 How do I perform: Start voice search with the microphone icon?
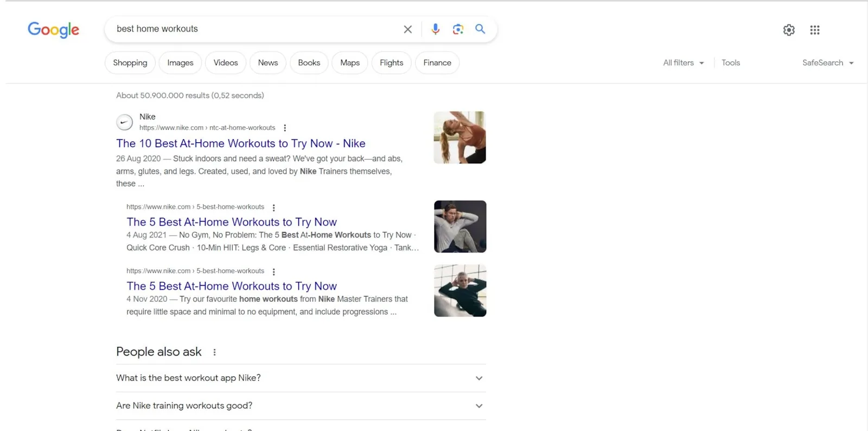[435, 29]
